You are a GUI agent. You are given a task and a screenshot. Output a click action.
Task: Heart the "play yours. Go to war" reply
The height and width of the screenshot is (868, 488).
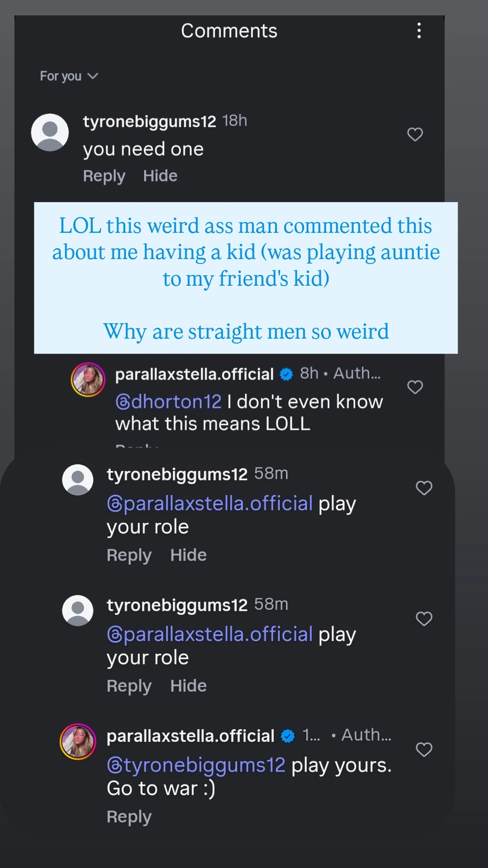tap(424, 750)
